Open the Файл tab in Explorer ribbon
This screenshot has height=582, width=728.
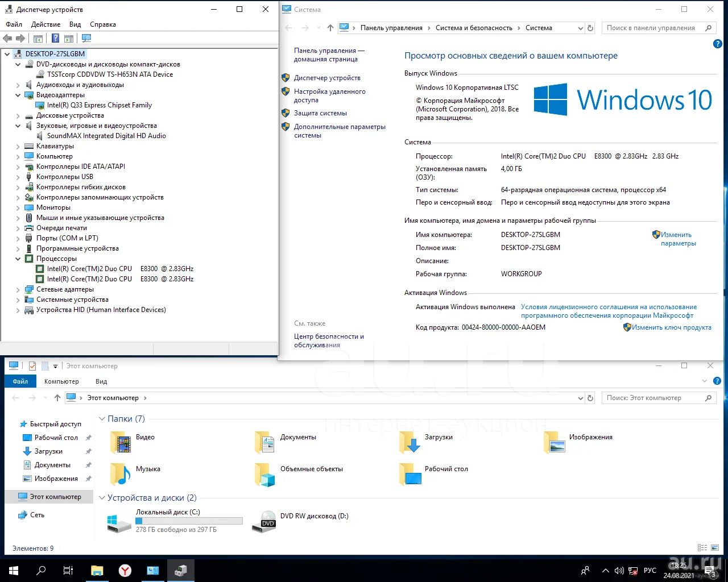pos(20,381)
